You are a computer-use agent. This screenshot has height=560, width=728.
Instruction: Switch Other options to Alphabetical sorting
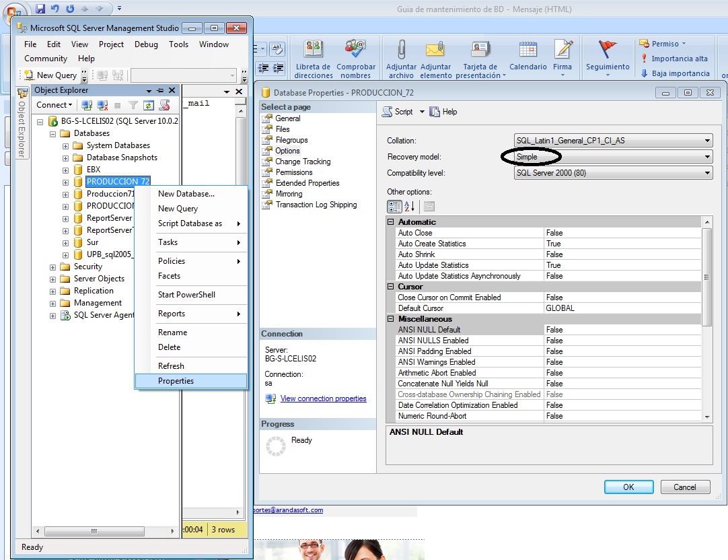click(410, 206)
